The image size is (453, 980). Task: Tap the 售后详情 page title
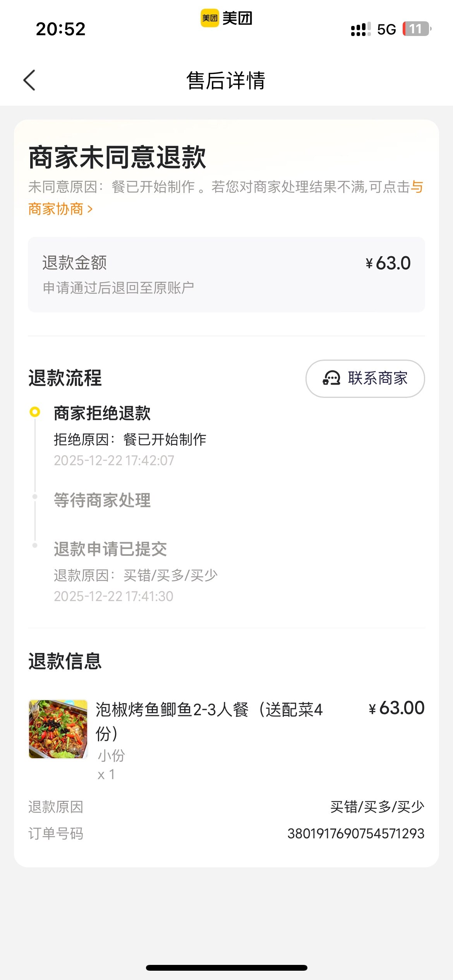[x=226, y=81]
